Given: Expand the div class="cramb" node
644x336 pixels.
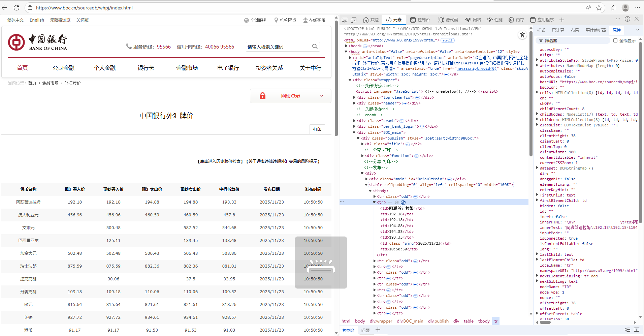Looking at the screenshot, I should pyautogui.click(x=354, y=121).
